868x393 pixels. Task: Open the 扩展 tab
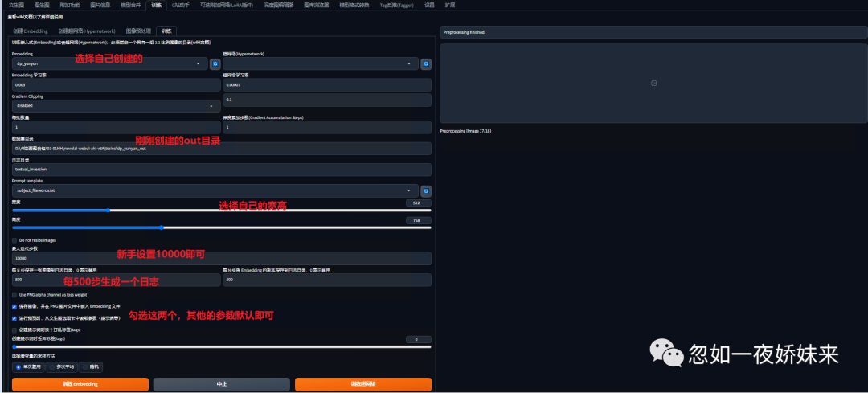click(x=450, y=5)
